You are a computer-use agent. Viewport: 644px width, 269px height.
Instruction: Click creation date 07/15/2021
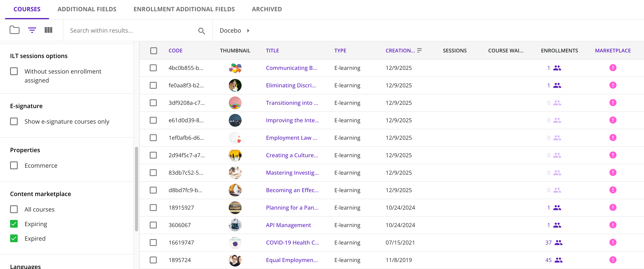click(x=400, y=243)
